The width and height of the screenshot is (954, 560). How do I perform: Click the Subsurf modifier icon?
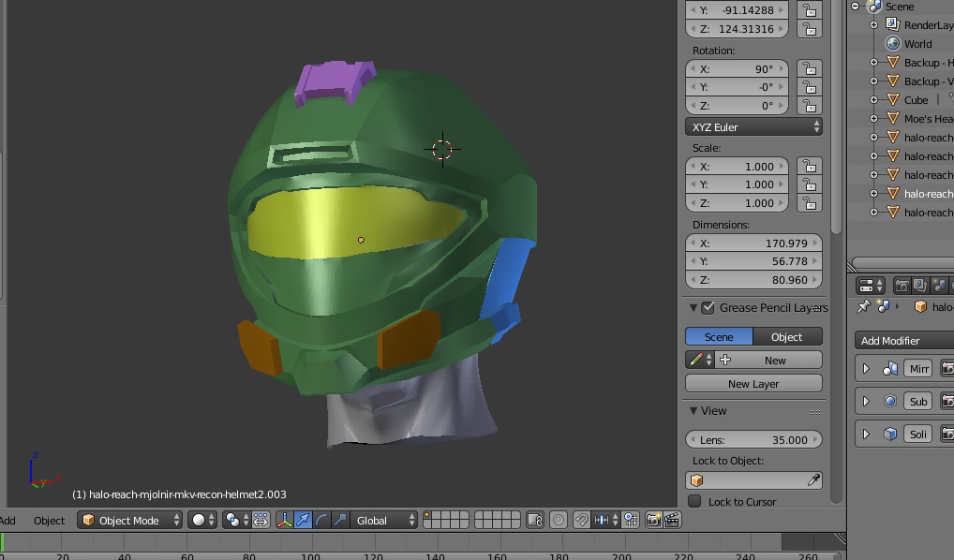click(x=890, y=402)
